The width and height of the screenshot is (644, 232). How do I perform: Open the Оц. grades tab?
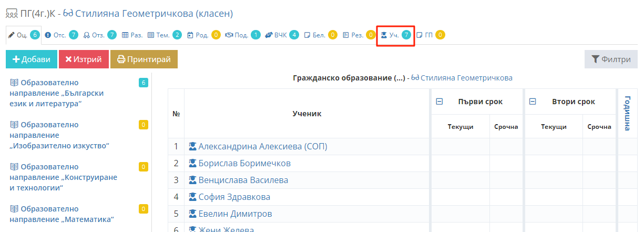[x=22, y=35]
